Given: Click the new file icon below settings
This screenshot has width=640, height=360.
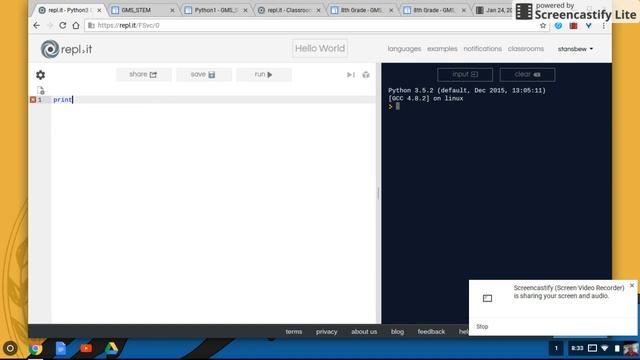Looking at the screenshot, I should click(x=40, y=90).
